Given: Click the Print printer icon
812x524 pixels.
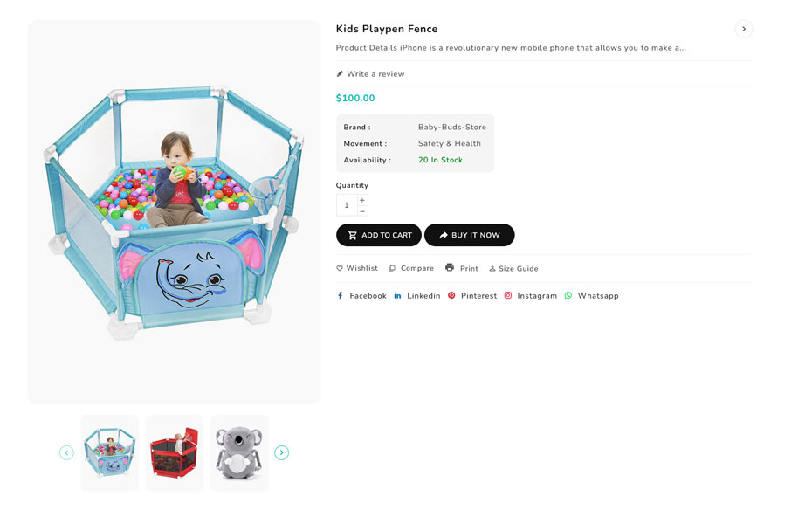Looking at the screenshot, I should [450, 267].
